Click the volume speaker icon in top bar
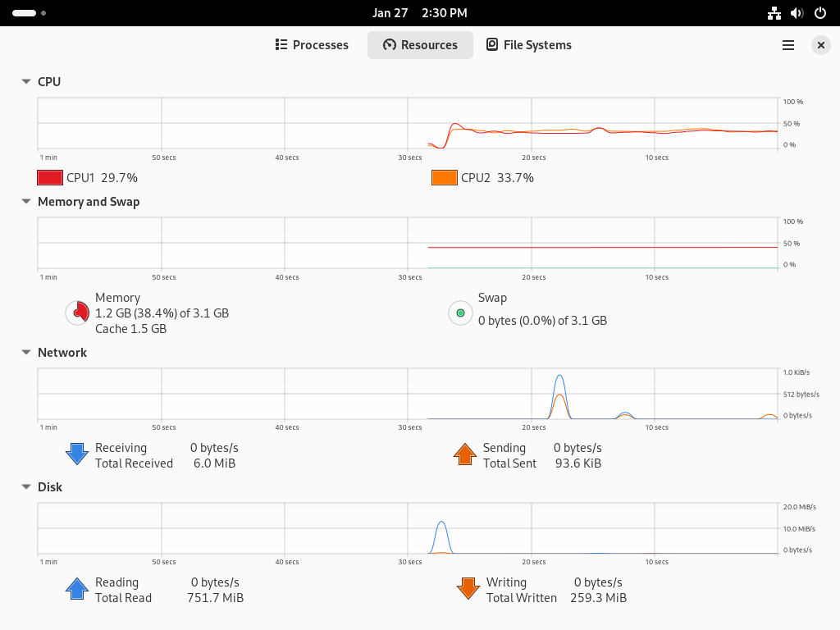This screenshot has width=840, height=630. pos(797,13)
